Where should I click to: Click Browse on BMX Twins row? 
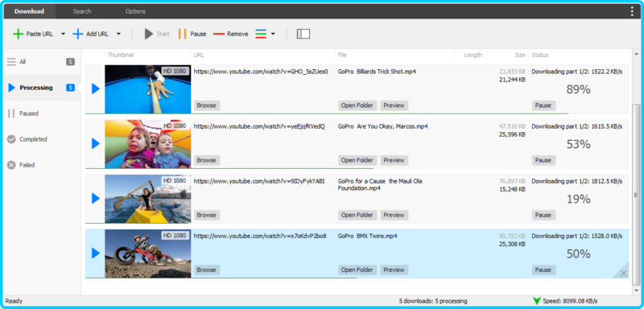pos(207,270)
